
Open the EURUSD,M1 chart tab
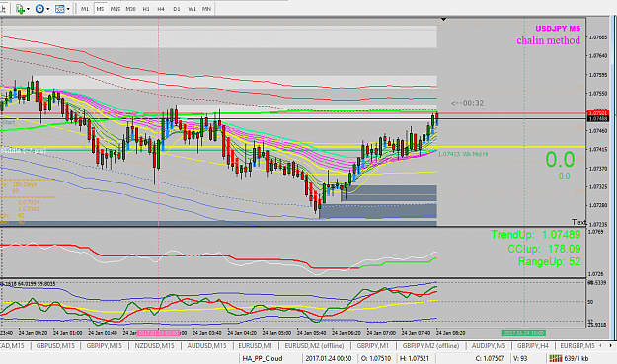point(256,346)
